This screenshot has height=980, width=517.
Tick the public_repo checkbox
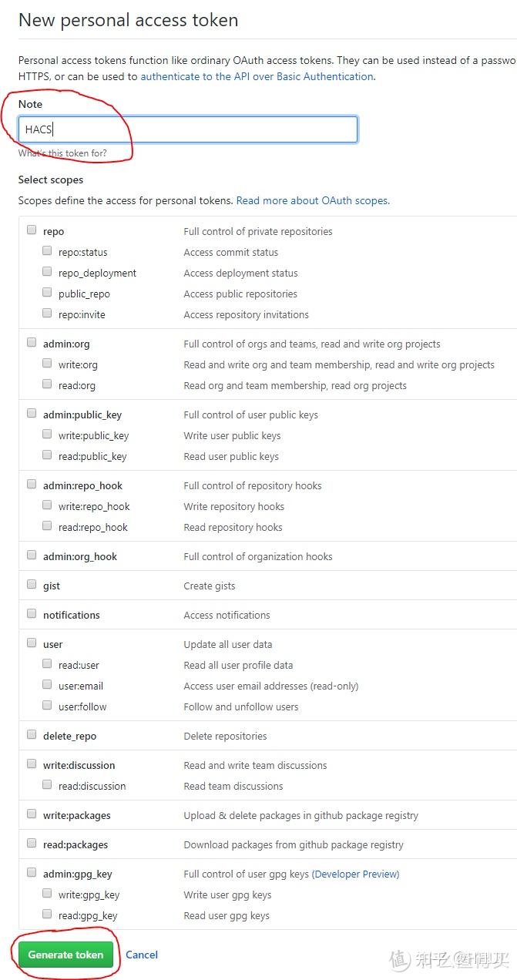pyautogui.click(x=47, y=292)
